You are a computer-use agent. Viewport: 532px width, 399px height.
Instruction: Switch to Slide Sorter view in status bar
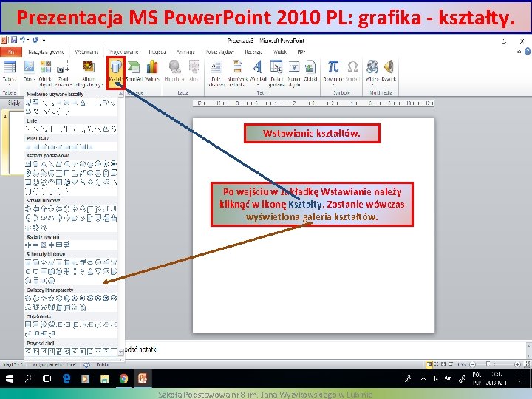tap(437, 364)
